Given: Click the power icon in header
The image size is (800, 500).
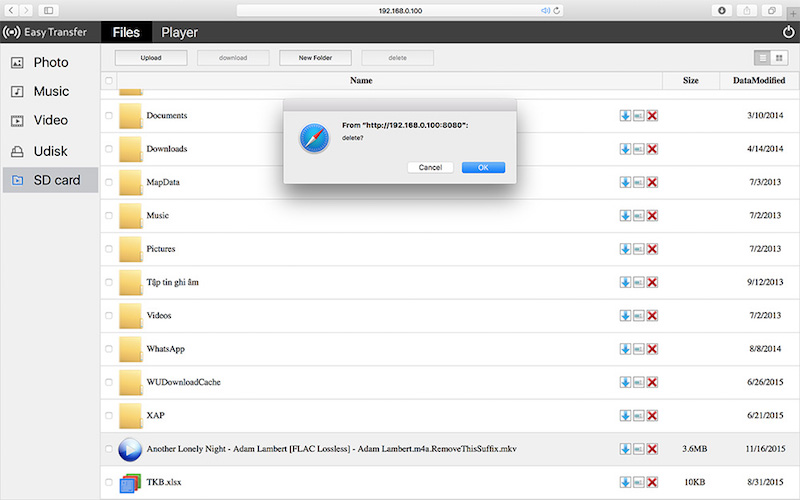Looking at the screenshot, I should (788, 32).
